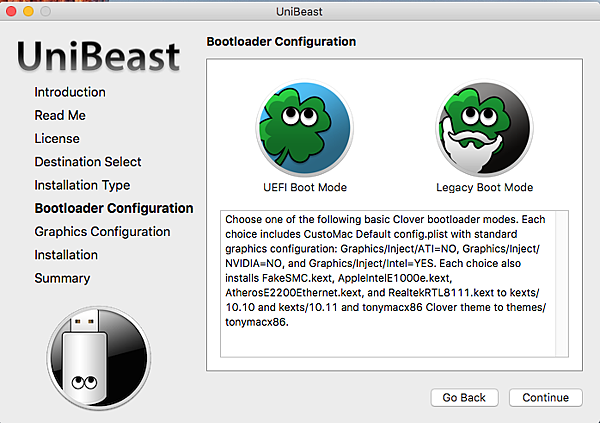
Task: Click the UniBeast window title
Action: point(299,12)
